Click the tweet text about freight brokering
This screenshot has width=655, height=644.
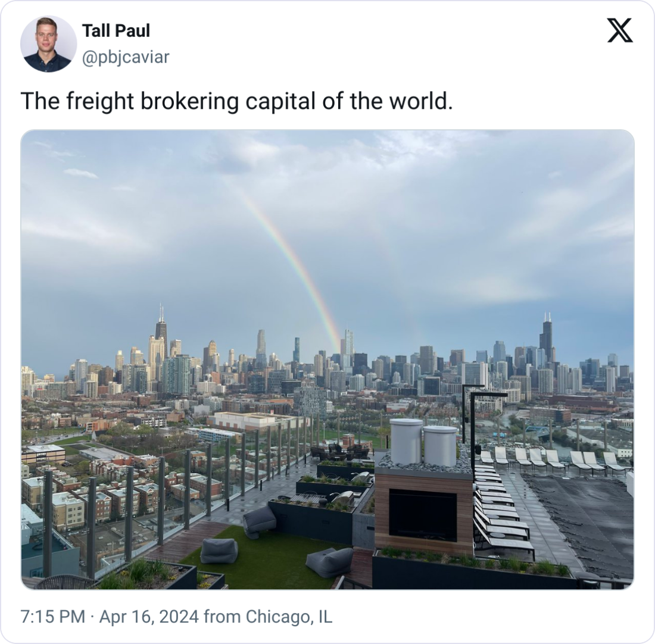(x=236, y=101)
